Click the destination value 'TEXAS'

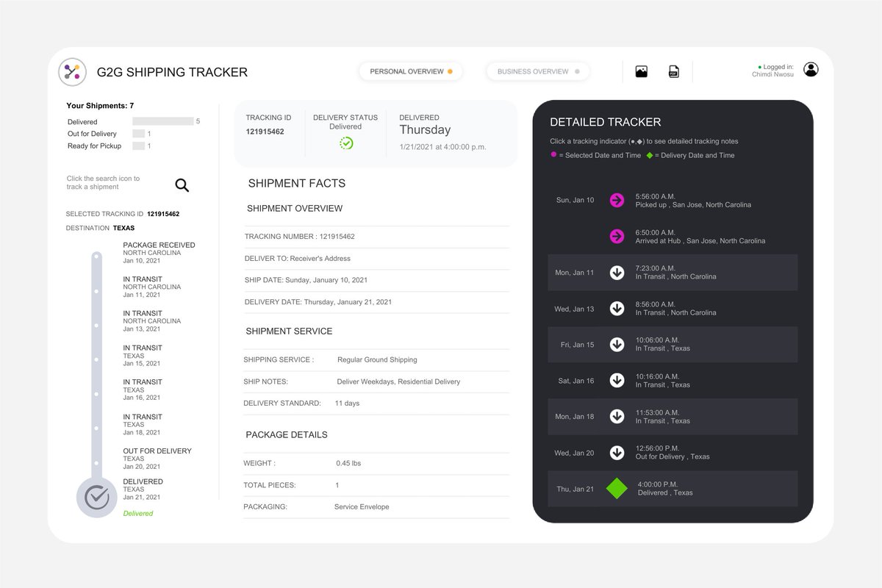pyautogui.click(x=124, y=228)
